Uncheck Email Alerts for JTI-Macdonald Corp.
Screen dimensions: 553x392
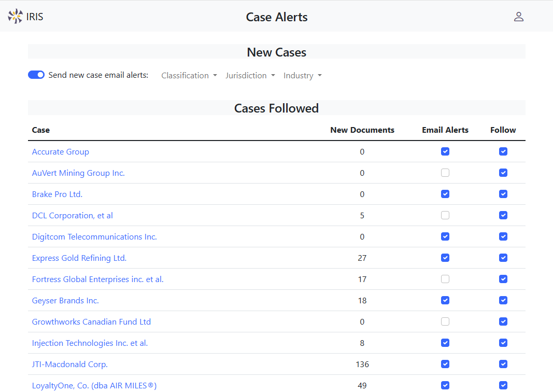(445, 364)
